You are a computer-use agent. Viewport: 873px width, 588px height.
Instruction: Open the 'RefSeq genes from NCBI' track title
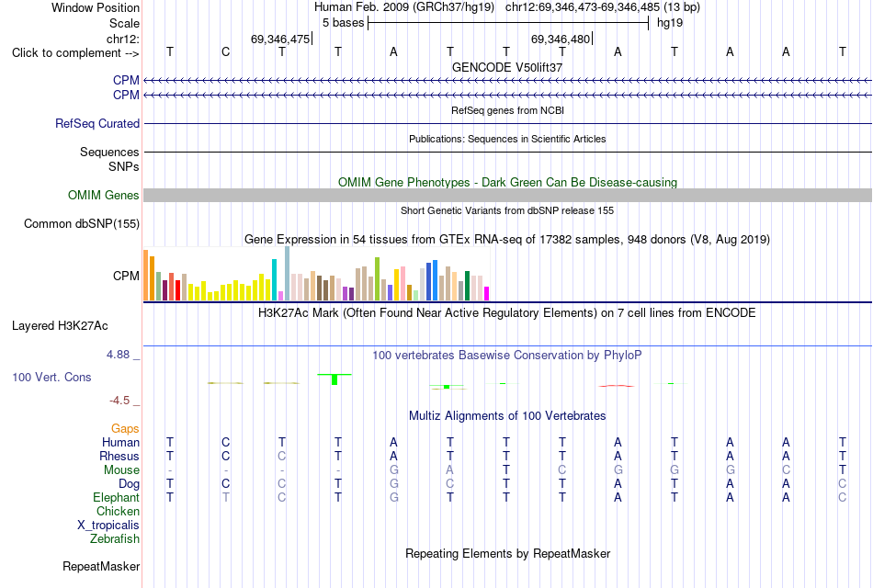507,110
